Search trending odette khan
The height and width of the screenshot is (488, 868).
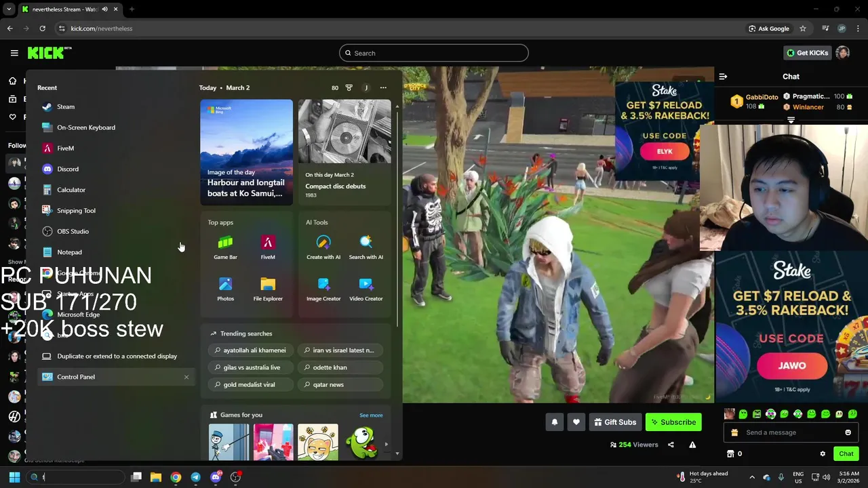[x=340, y=367]
